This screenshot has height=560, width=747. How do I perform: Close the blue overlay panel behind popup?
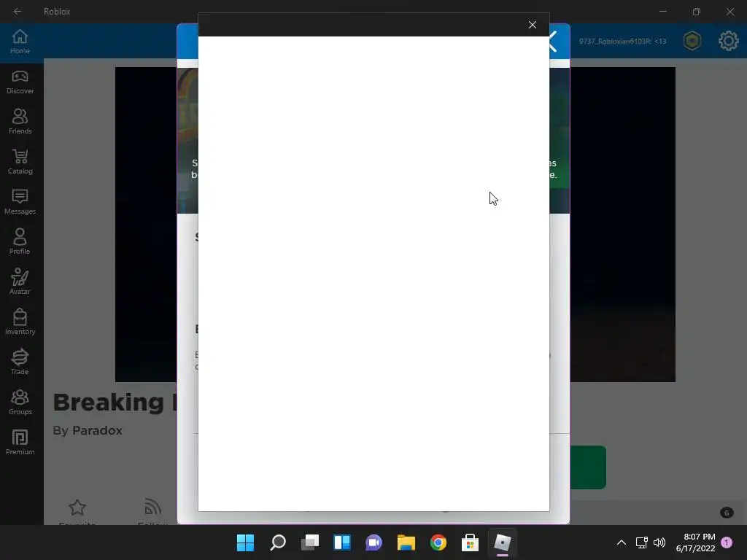tap(554, 42)
